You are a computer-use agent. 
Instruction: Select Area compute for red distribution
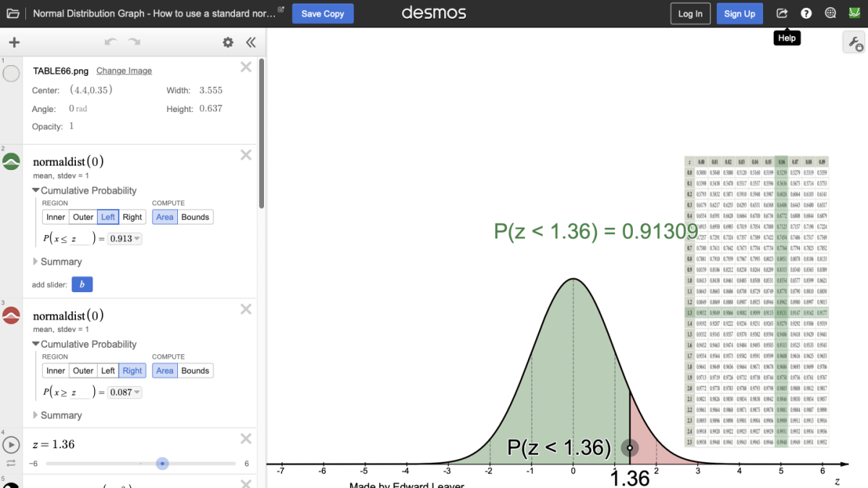(x=165, y=371)
